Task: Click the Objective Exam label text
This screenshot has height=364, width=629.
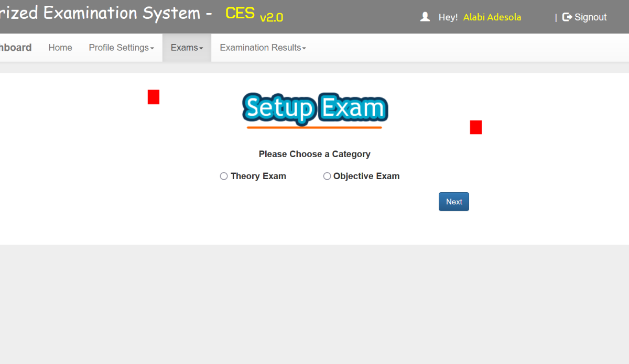Action: click(x=366, y=177)
